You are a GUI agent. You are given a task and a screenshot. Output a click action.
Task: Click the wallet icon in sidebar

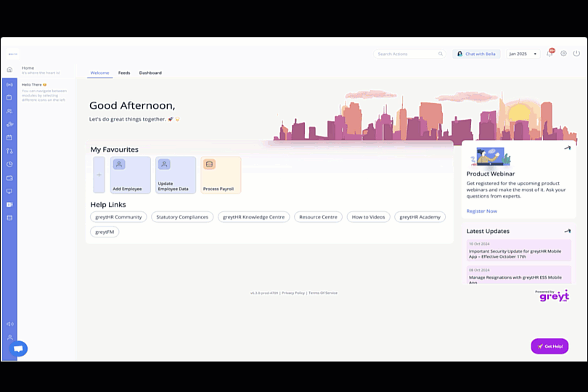click(x=9, y=178)
